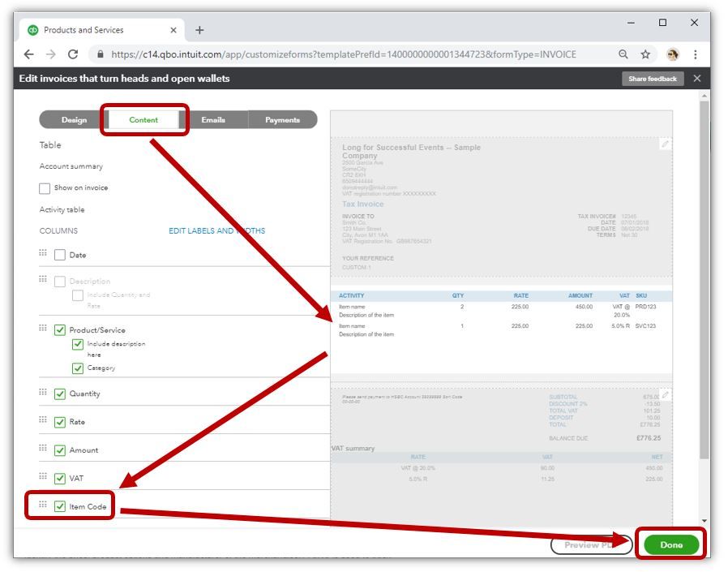
Task: Grab the drag handle beside Date
Action: pos(43,253)
